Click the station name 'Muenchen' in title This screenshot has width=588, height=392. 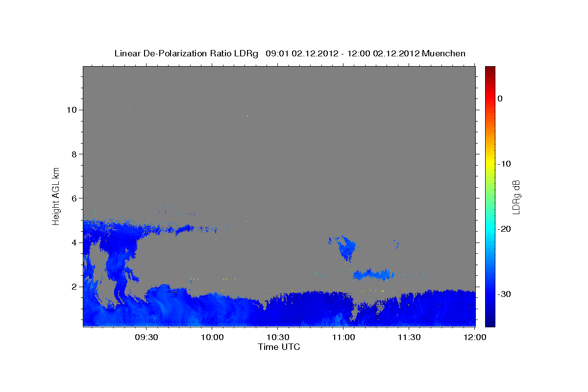(444, 53)
